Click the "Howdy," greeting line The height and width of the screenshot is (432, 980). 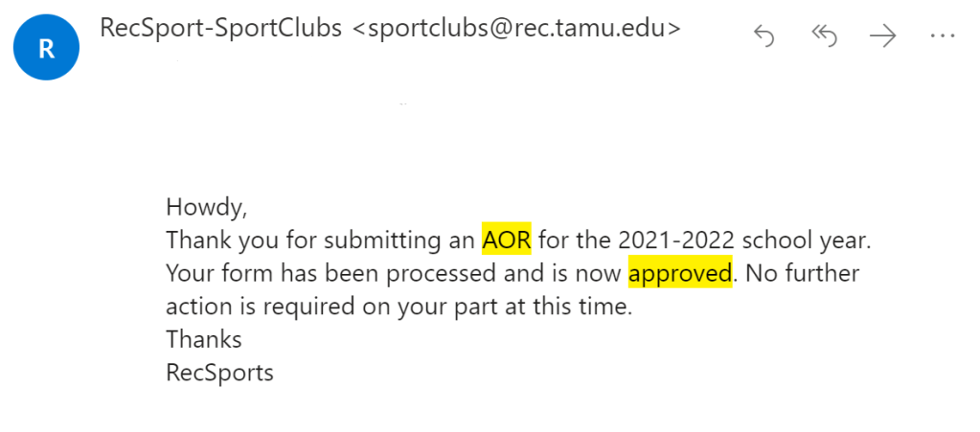point(199,206)
